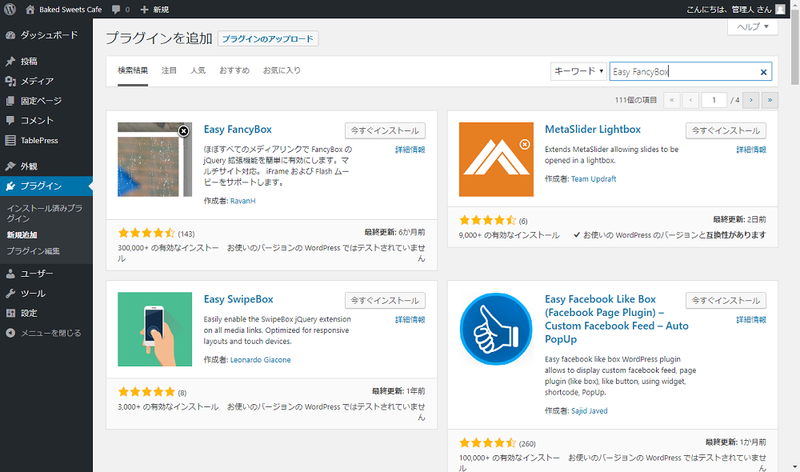Open ダッシュボード in the sidebar
Viewport: 800px width, 472px height.
pyautogui.click(x=48, y=34)
